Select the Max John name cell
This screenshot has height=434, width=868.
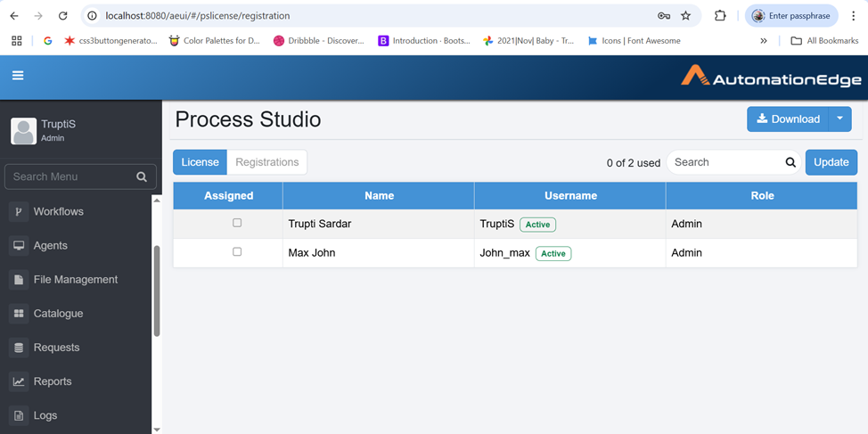tap(379, 253)
